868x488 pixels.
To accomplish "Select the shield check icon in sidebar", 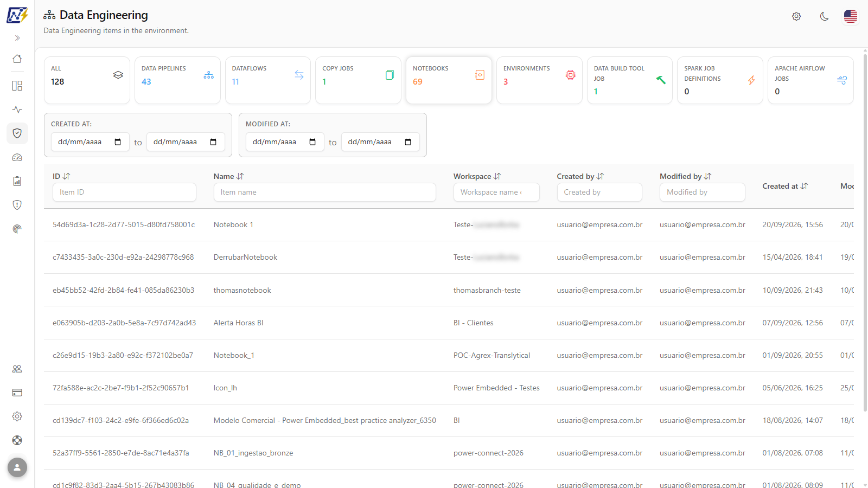I will 17,133.
